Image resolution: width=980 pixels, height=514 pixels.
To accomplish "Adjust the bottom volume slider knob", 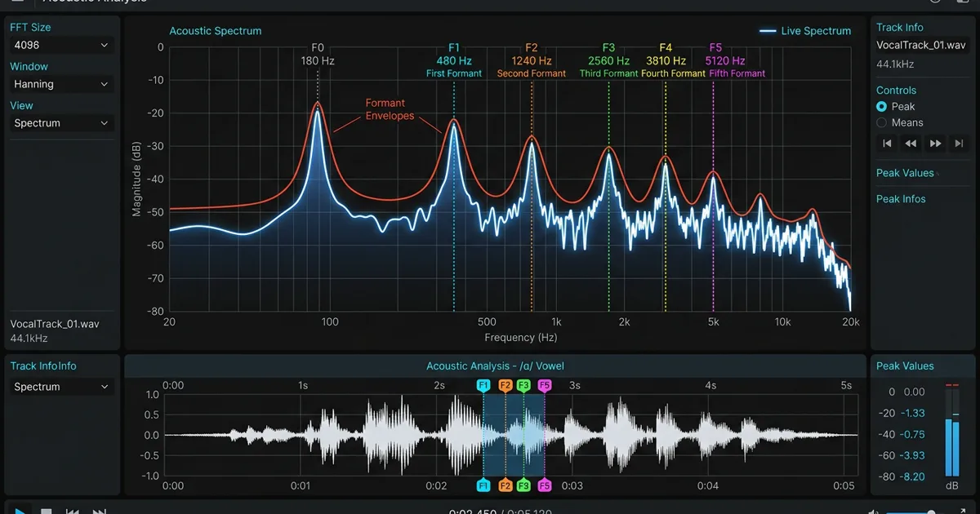I will (x=931, y=512).
